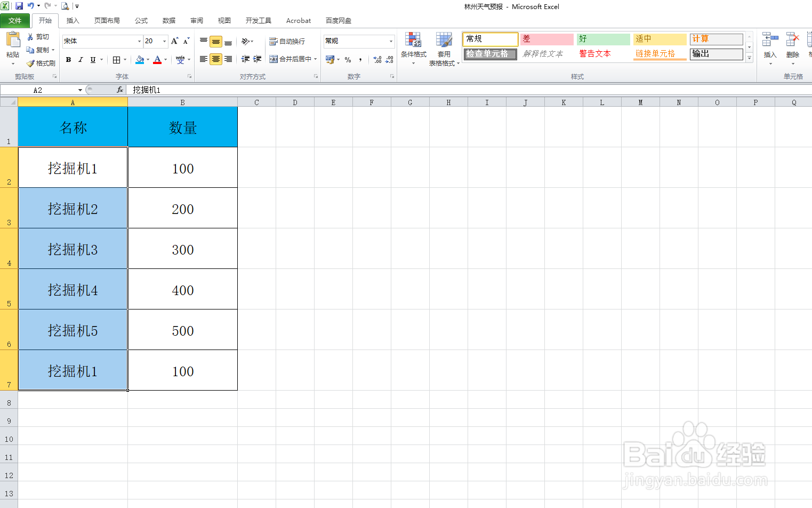The height and width of the screenshot is (508, 812).
Task: Enable wrap text (自动换行)
Action: [x=287, y=41]
